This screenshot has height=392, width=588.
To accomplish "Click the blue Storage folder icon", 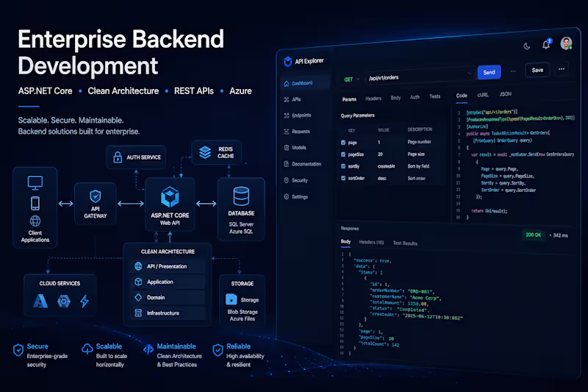I will pos(232,299).
